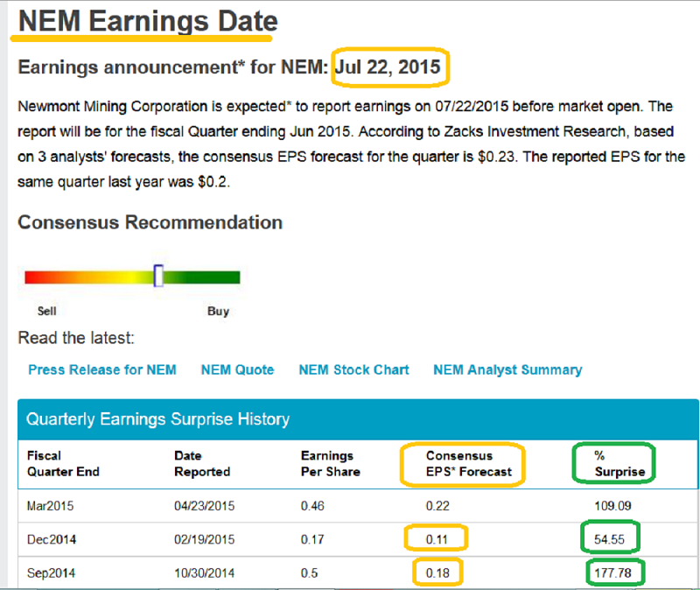This screenshot has width=700, height=590.
Task: Click the 0.11 consensus EPS forecast value
Action: [437, 539]
